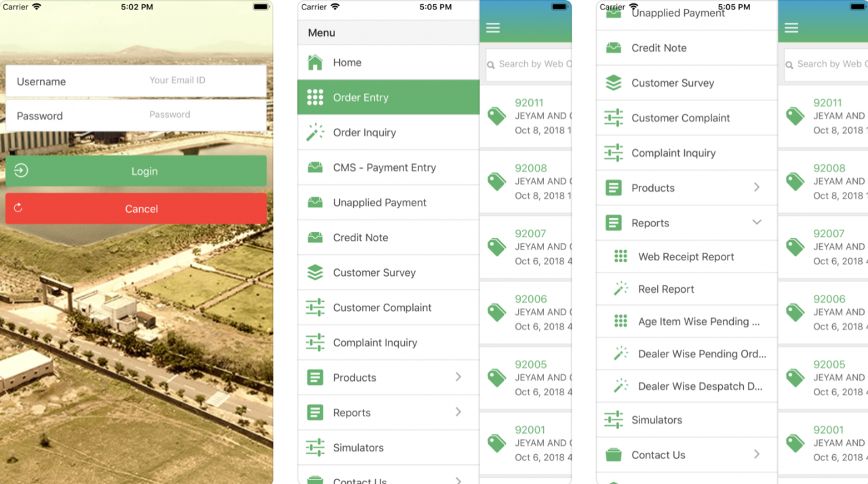868x484 pixels.
Task: Tap the Web Receipt Report grid icon
Action: tap(620, 256)
